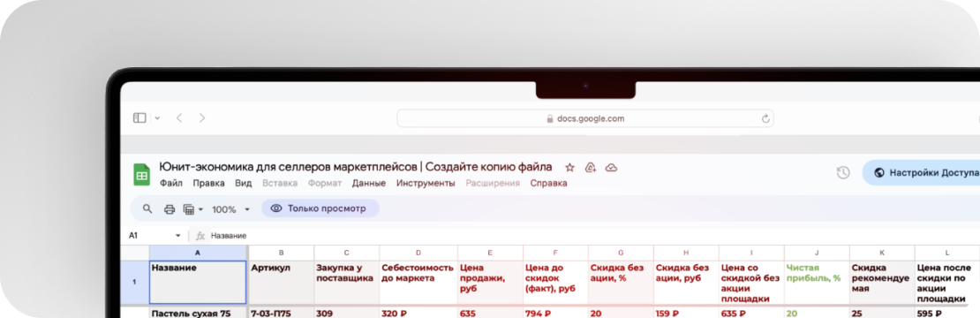Select the Цена до скидок (факт) cell
The image size is (980, 318).
[x=555, y=283]
